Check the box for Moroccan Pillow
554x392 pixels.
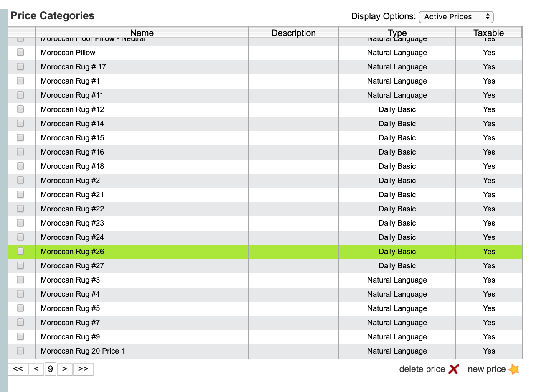click(20, 52)
